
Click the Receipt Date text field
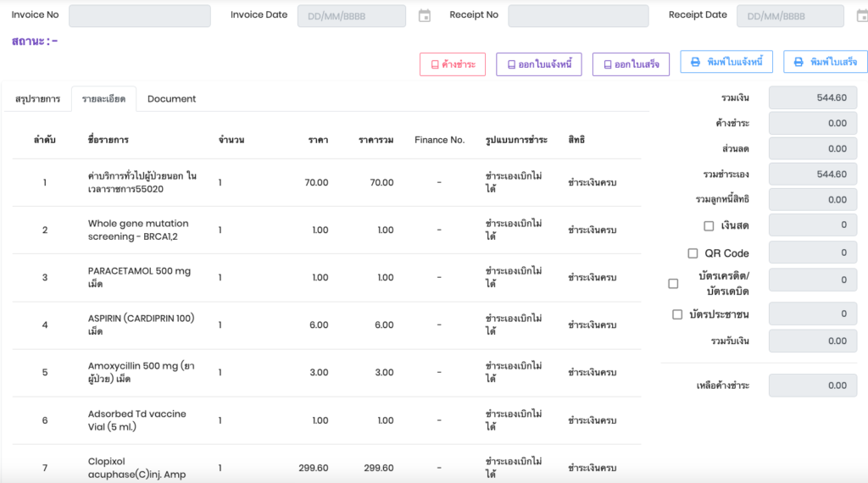tap(789, 16)
